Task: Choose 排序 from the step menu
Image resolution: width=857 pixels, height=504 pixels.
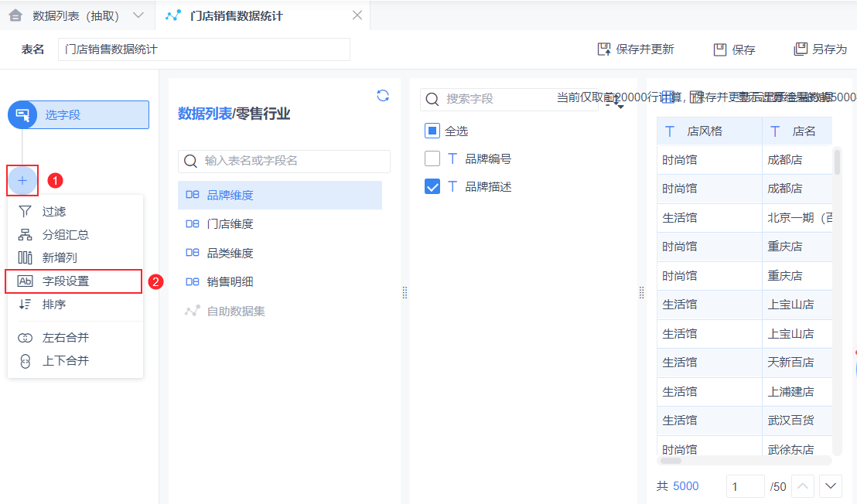Action: (x=75, y=304)
